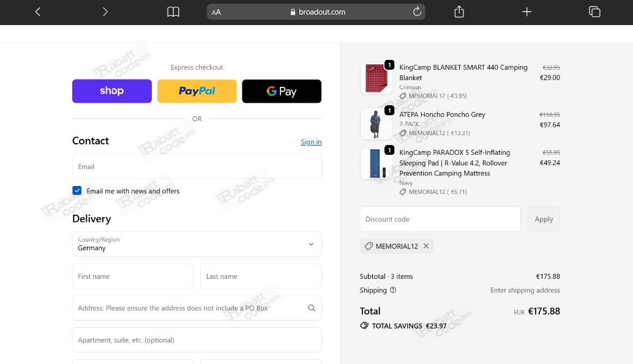Click the blanket MEMORIAL12 discount tag icon
This screenshot has height=364, width=633.
point(403,96)
